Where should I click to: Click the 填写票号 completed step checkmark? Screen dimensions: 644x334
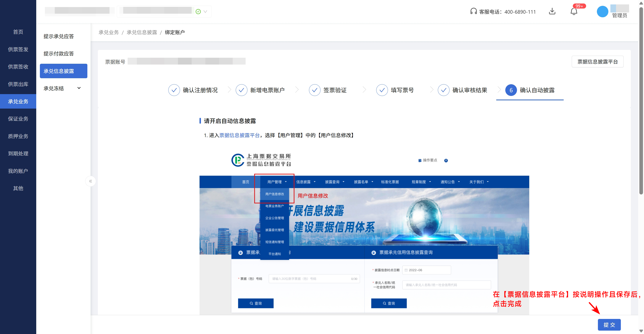tap(382, 90)
